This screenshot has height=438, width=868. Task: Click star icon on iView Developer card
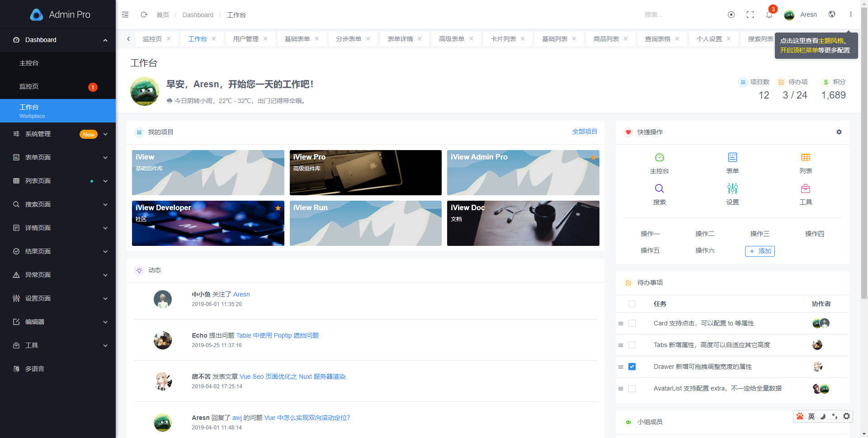(278, 208)
